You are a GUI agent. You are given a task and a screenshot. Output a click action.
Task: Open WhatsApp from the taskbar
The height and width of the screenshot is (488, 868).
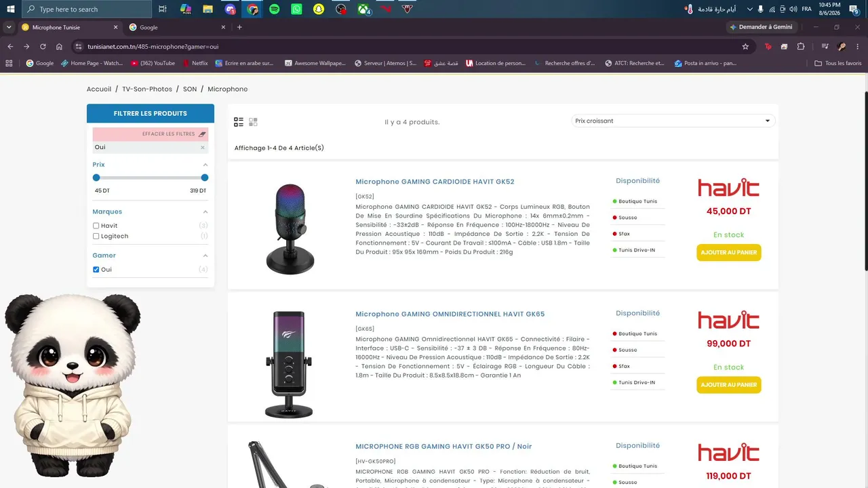coord(296,9)
